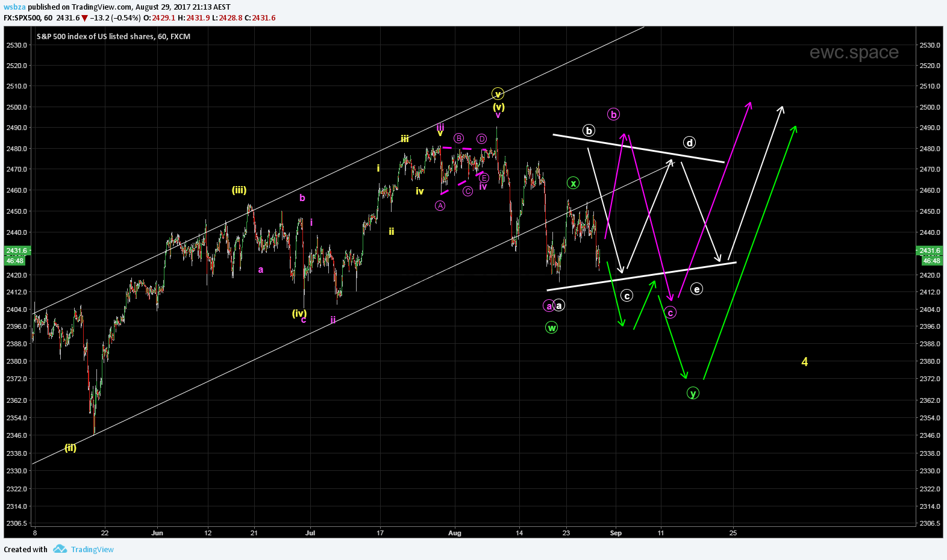Click the ewc.space watermark text
The width and height of the screenshot is (947, 560).
point(854,52)
